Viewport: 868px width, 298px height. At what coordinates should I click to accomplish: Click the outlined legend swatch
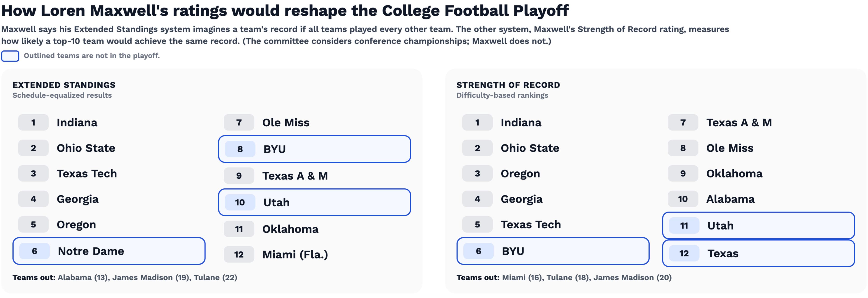click(x=10, y=56)
